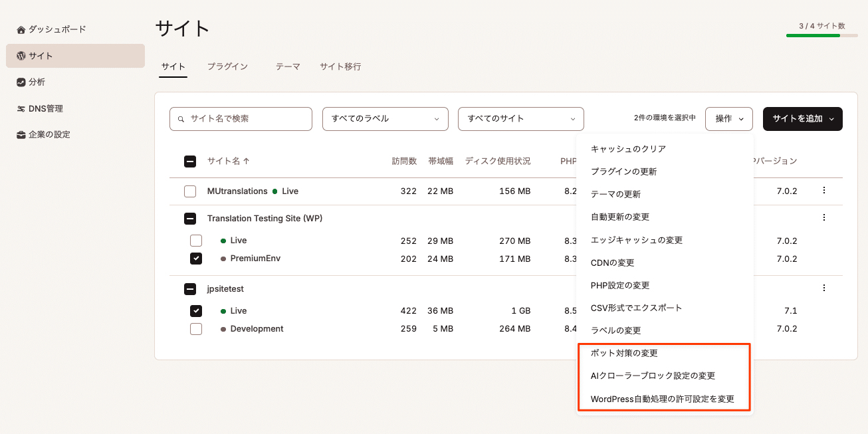Open the three-dot menu for Translation Testing Site
This screenshot has width=868, height=434.
point(824,217)
